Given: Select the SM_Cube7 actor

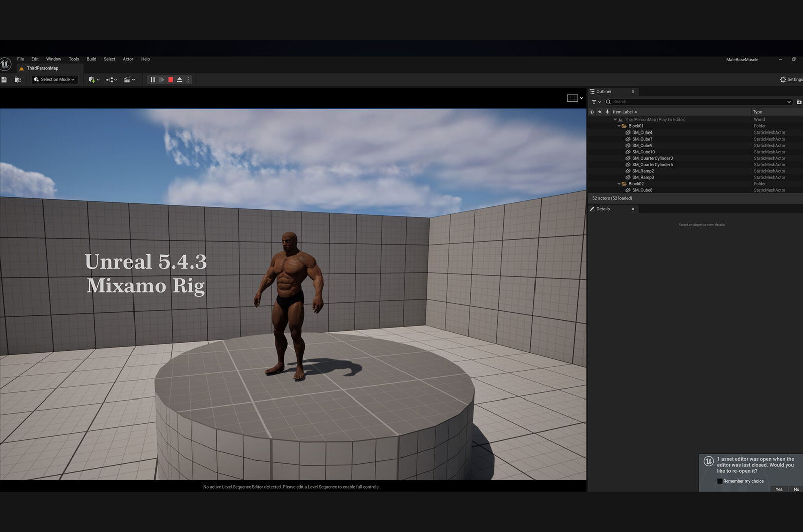Looking at the screenshot, I should point(695,139).
